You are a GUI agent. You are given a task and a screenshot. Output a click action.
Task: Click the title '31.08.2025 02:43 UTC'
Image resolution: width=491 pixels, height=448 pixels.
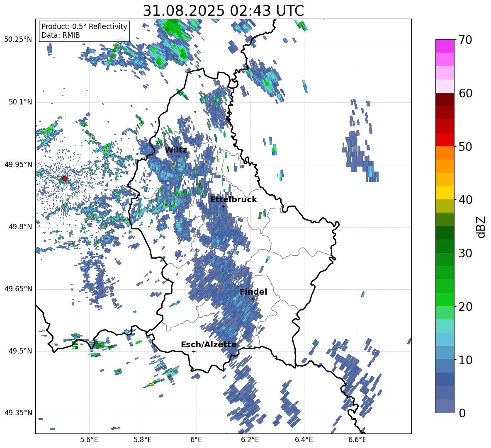[224, 11]
